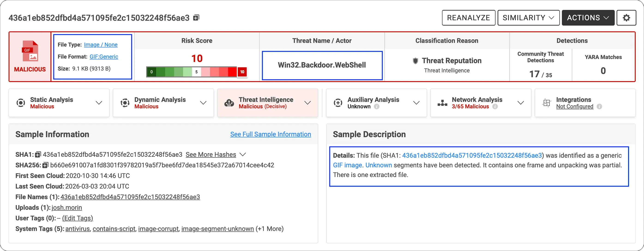Image resolution: width=644 pixels, height=251 pixels.
Task: Expand the Dynamic Analysis section
Action: click(203, 103)
